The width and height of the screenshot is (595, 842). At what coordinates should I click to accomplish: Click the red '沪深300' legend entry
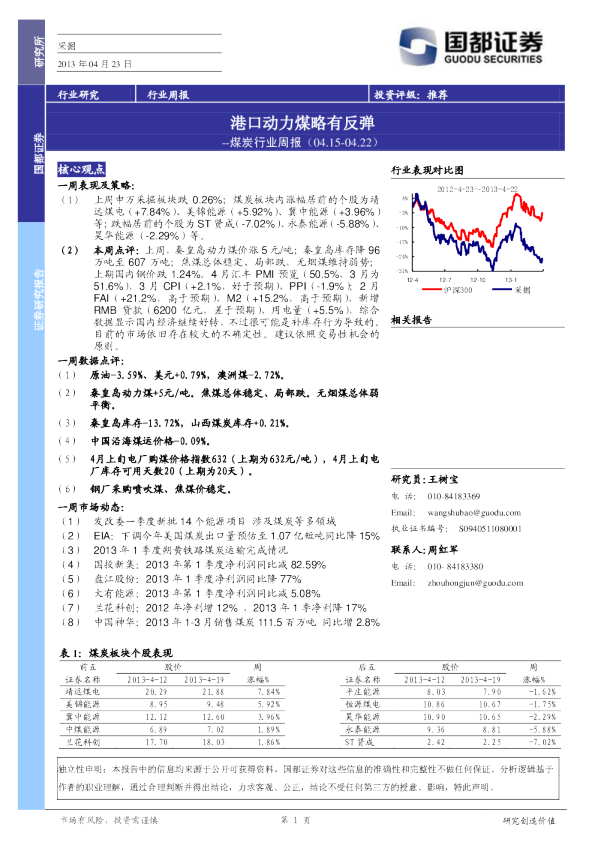pos(447,290)
